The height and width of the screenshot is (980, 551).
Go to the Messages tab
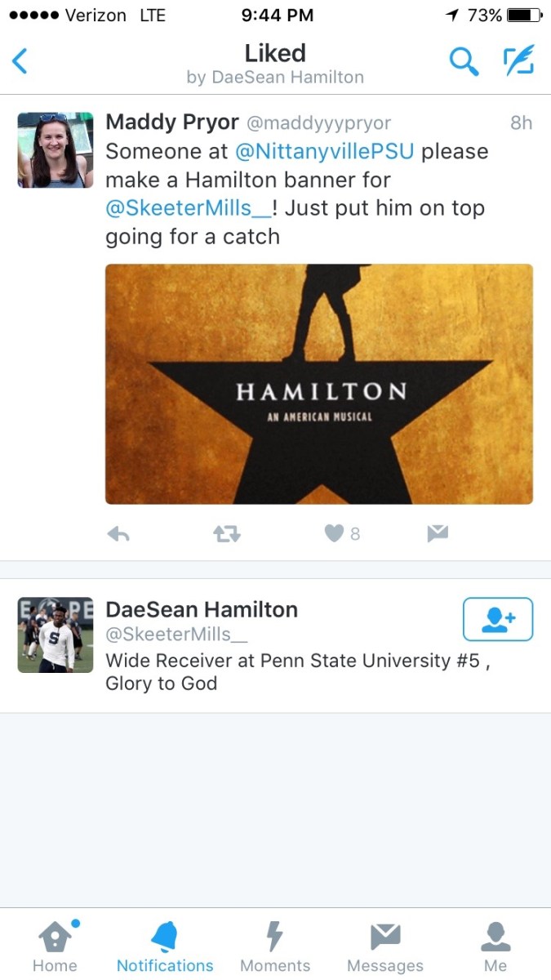(x=385, y=946)
